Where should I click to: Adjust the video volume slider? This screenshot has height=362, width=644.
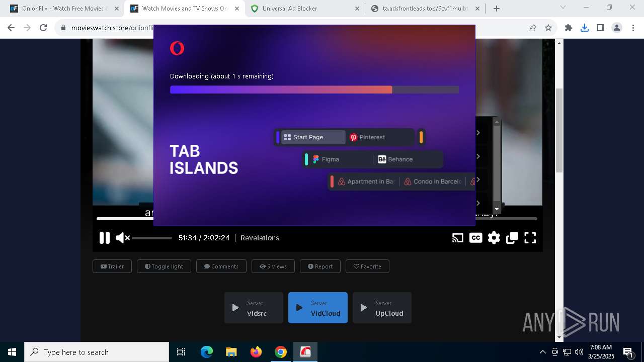152,238
